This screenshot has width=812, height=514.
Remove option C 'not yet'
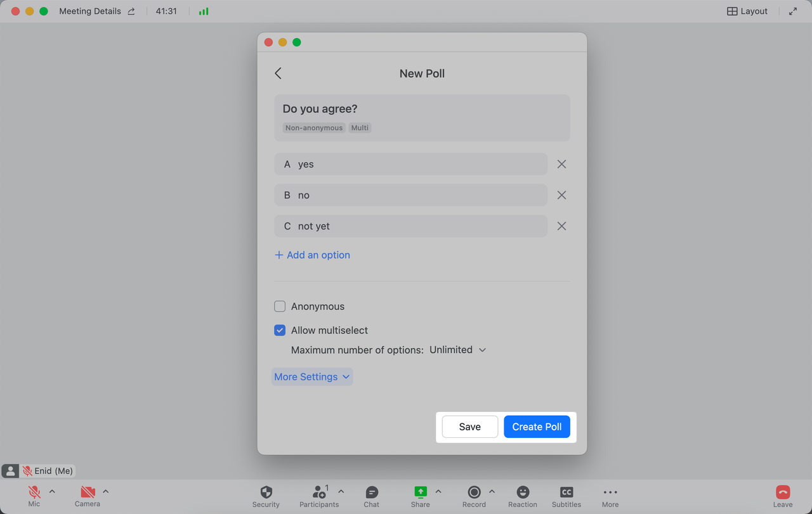(x=561, y=226)
